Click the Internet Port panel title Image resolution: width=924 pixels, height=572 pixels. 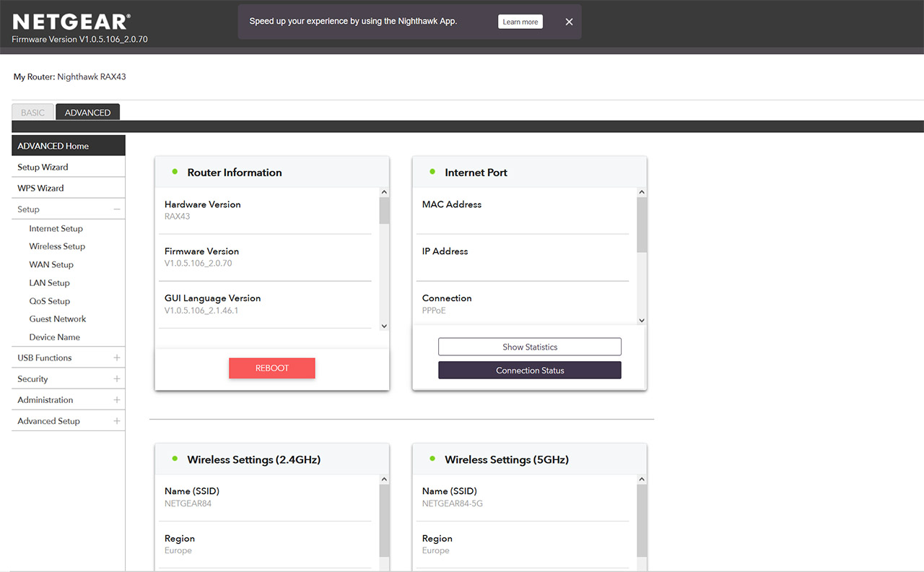tap(476, 173)
